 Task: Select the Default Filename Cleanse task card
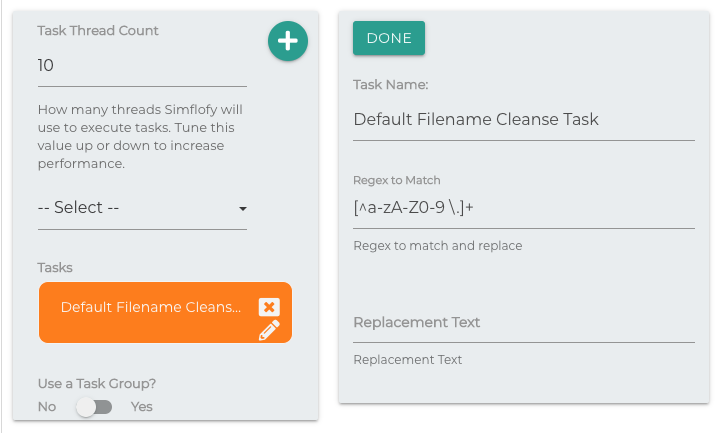[x=150, y=308]
